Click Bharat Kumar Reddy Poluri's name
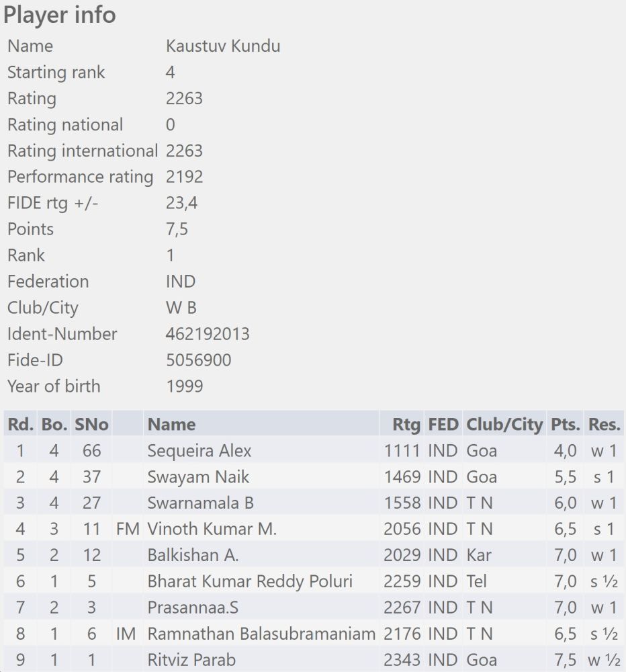 click(x=250, y=582)
